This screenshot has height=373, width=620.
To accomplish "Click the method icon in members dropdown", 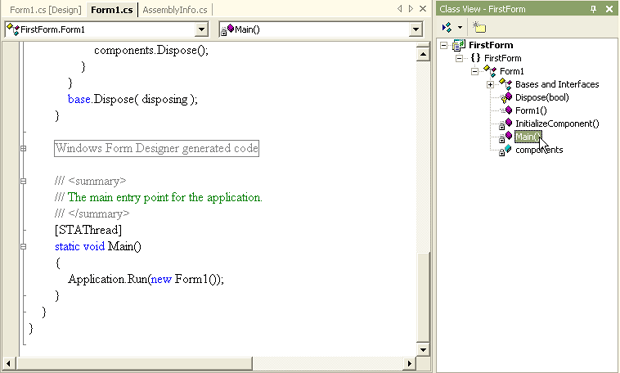I will point(227,29).
